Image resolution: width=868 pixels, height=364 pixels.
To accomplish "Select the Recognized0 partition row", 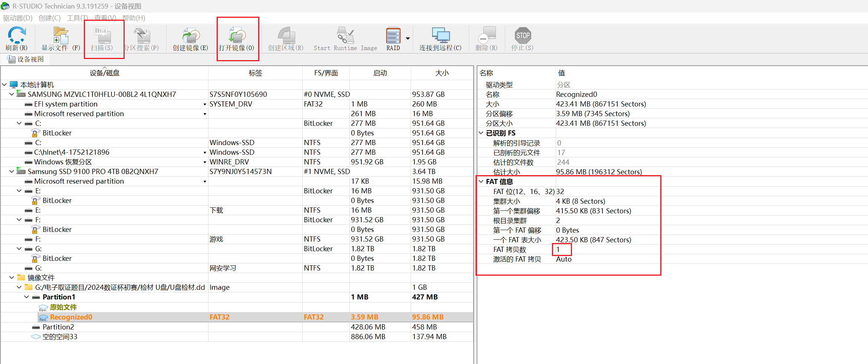I will pos(71,317).
